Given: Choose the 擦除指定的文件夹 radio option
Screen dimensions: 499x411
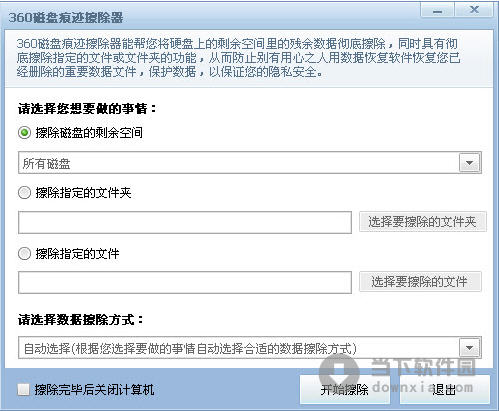Looking at the screenshot, I should point(24,193).
